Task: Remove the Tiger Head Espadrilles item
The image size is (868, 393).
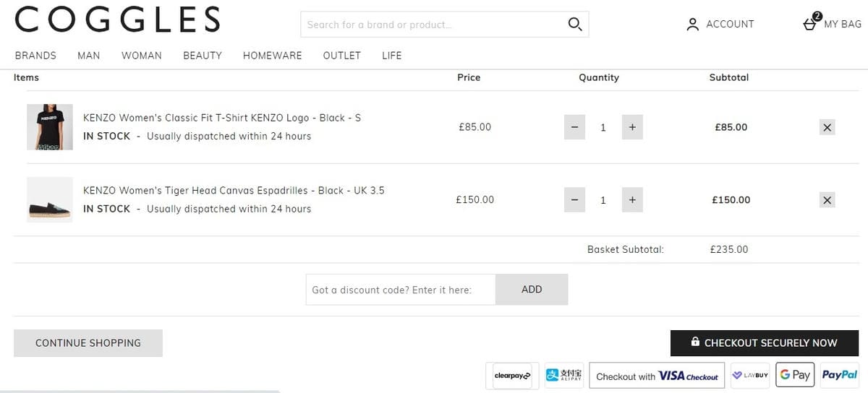Action: [x=827, y=200]
